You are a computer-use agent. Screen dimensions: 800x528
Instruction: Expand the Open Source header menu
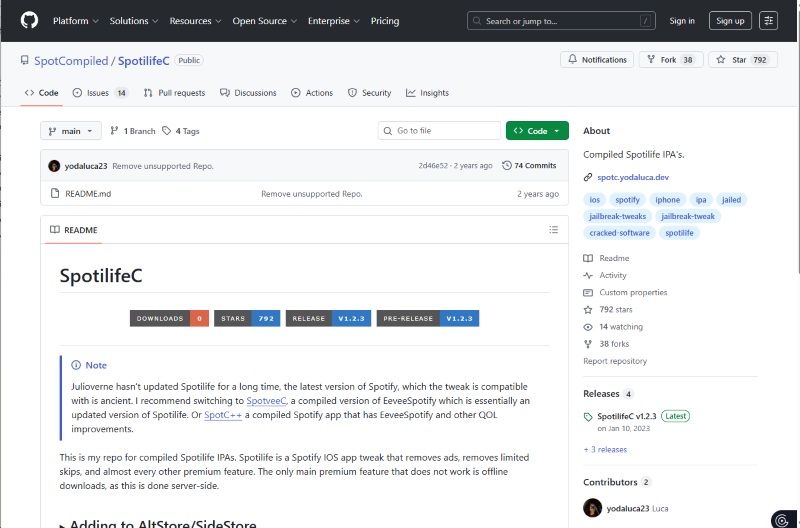point(263,20)
